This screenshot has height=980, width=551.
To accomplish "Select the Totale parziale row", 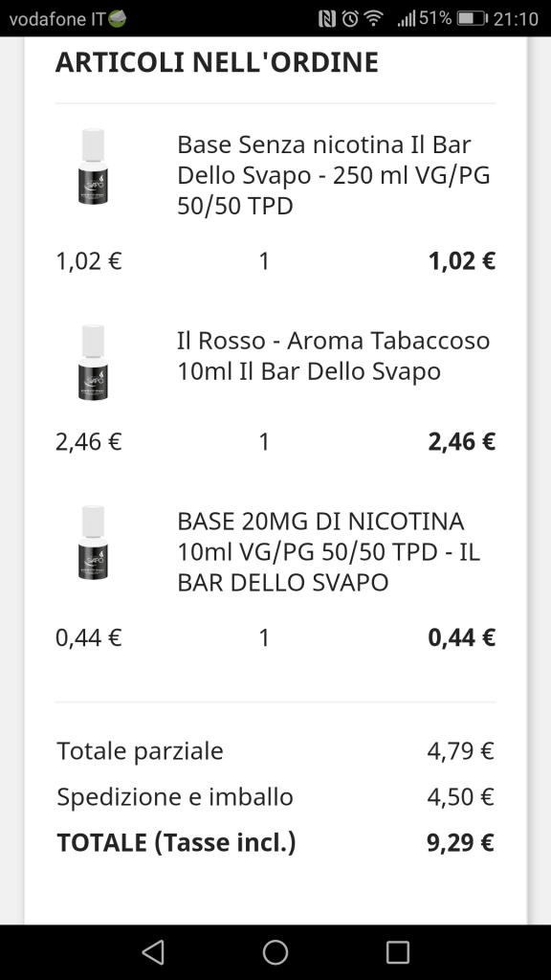I will [275, 750].
